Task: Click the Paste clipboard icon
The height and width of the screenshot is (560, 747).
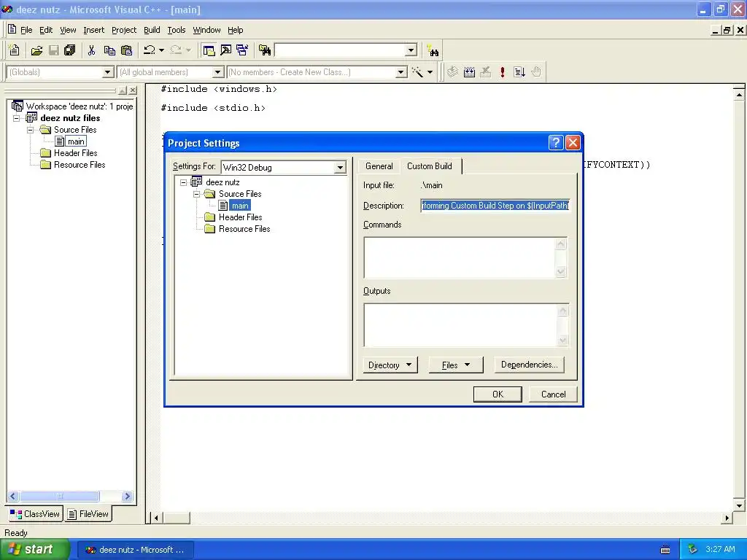Action: click(127, 50)
